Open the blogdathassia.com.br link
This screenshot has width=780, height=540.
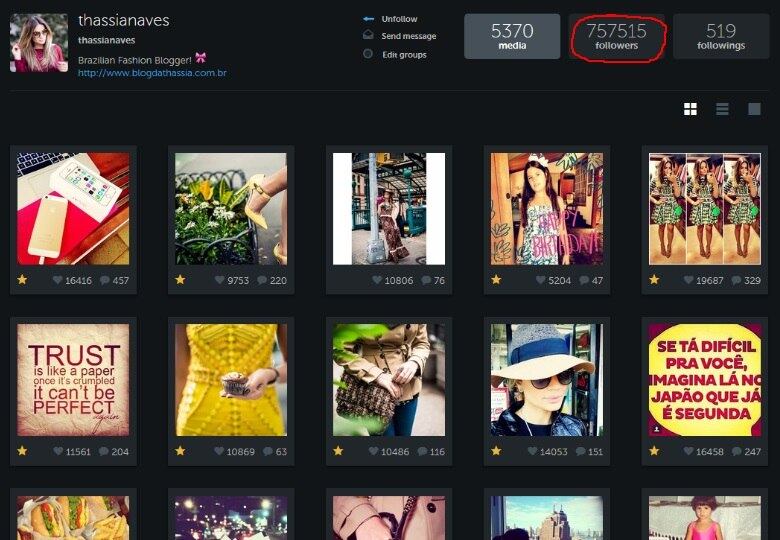point(152,73)
